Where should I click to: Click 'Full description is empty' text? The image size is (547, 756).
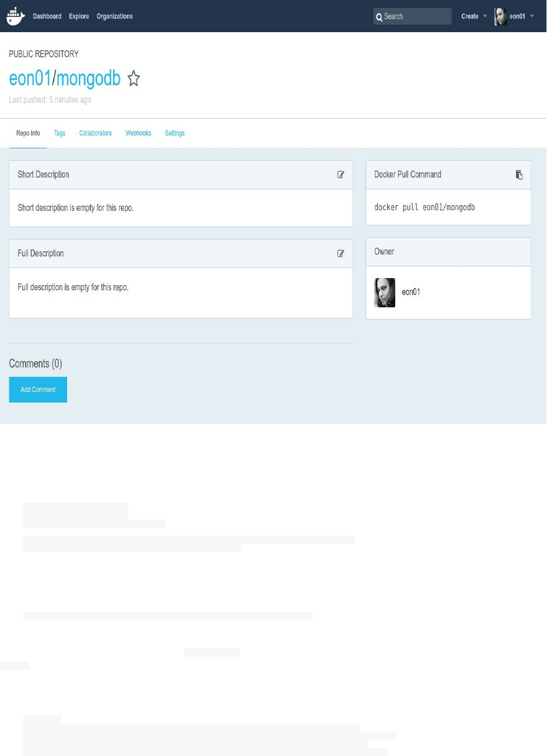point(73,287)
